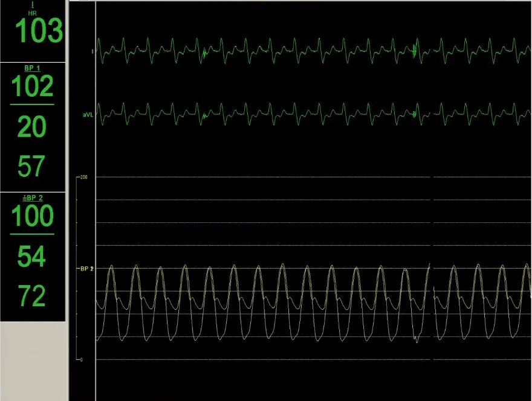Click the HR alarm exclamation mark
The image size is (532, 401).
(32, 5)
